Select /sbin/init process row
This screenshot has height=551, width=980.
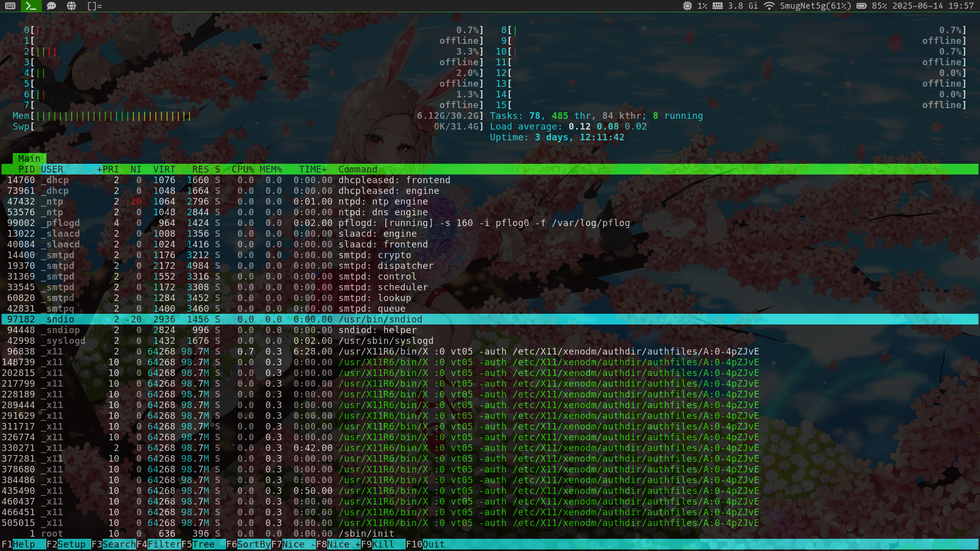point(490,534)
